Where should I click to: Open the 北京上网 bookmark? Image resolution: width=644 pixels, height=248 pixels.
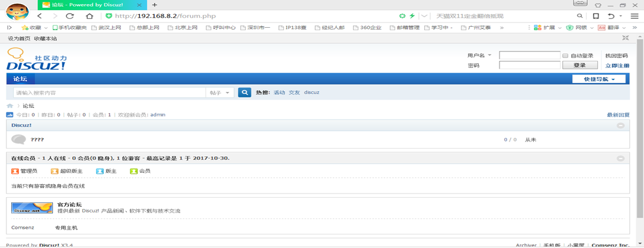click(x=182, y=27)
